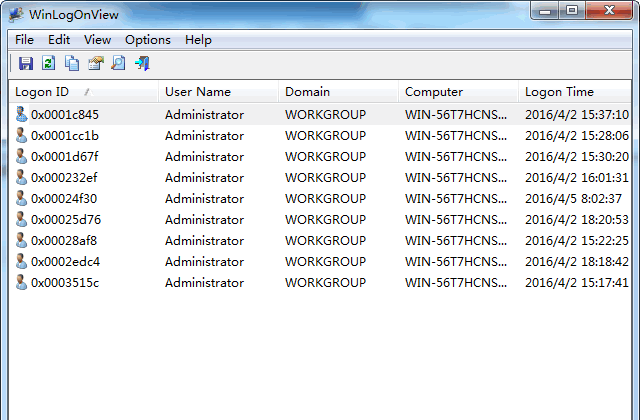Click logon time 2016/4/2 18:18:42
Viewport: 640px width, 420px height.
[577, 262]
